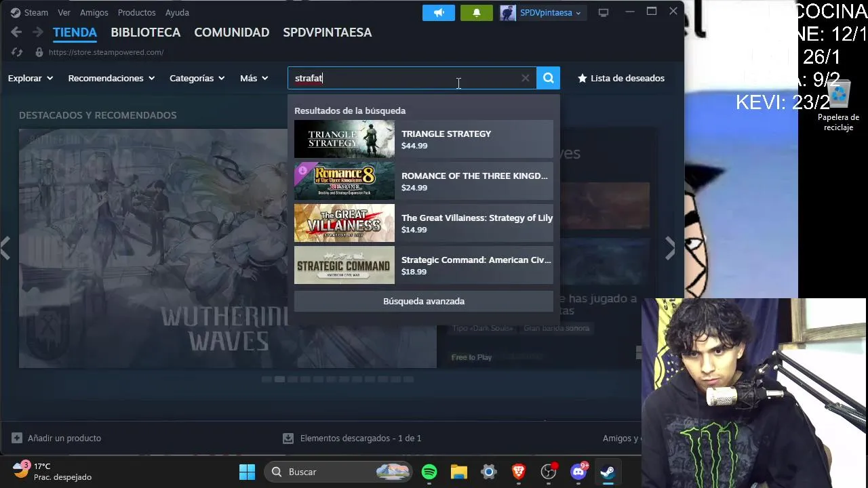The image size is (868, 488).
Task: Open the Amigos menu
Action: 94,12
